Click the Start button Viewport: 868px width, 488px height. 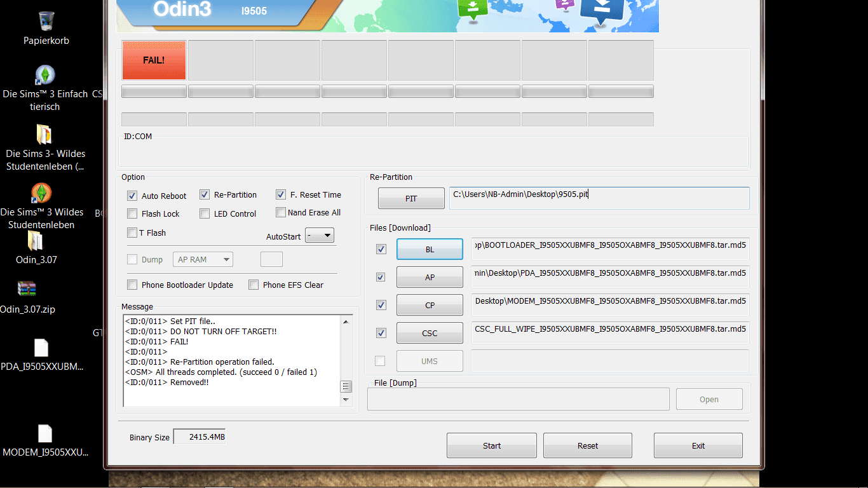pyautogui.click(x=492, y=445)
